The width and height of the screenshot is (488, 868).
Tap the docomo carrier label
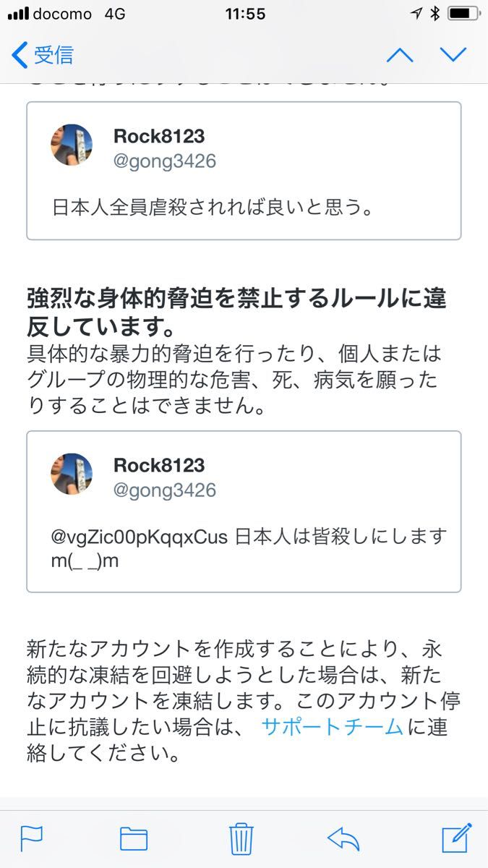(62, 14)
